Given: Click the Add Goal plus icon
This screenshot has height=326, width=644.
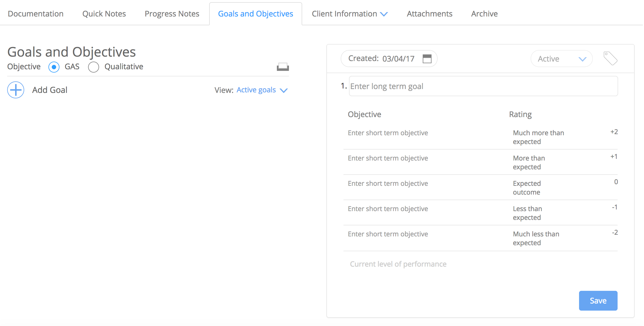Looking at the screenshot, I should [16, 90].
